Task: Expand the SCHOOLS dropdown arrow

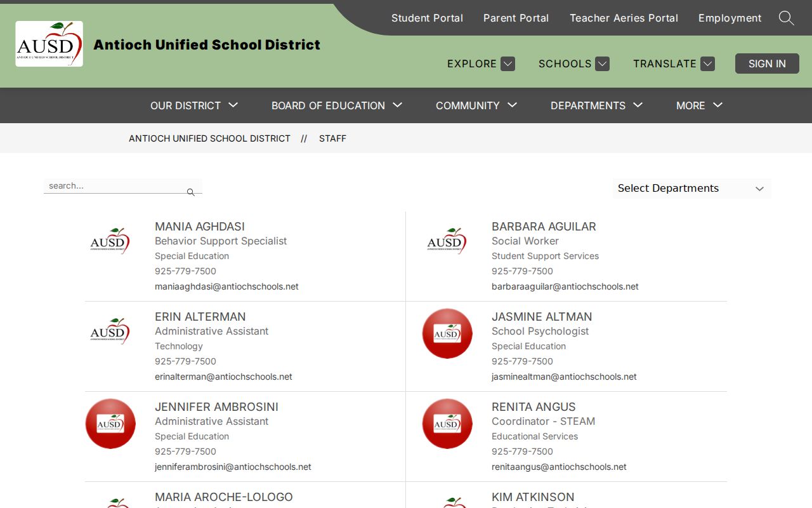Action: pos(603,63)
